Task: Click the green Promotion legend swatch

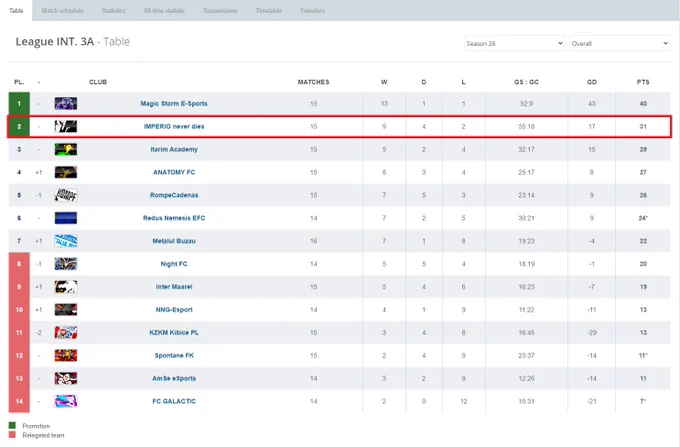Action: [12, 425]
